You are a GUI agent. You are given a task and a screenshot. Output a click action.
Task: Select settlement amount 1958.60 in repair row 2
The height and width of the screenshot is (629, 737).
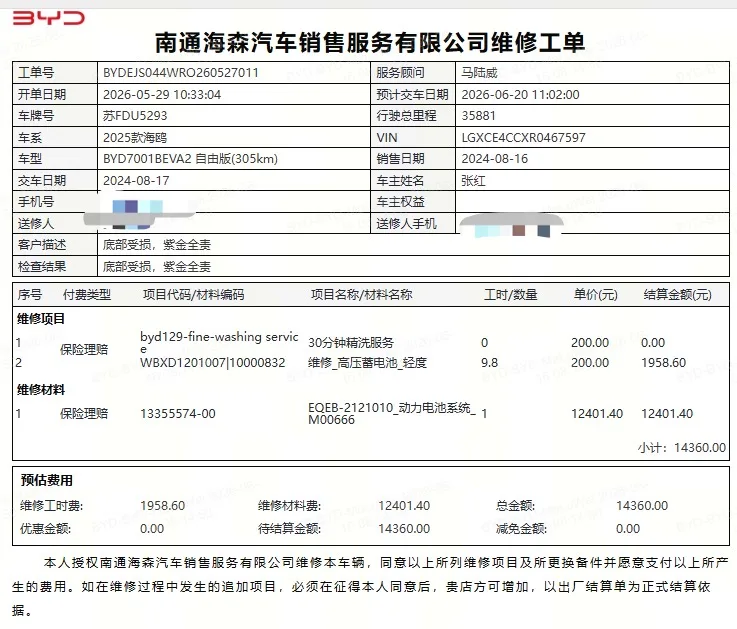coord(663,363)
